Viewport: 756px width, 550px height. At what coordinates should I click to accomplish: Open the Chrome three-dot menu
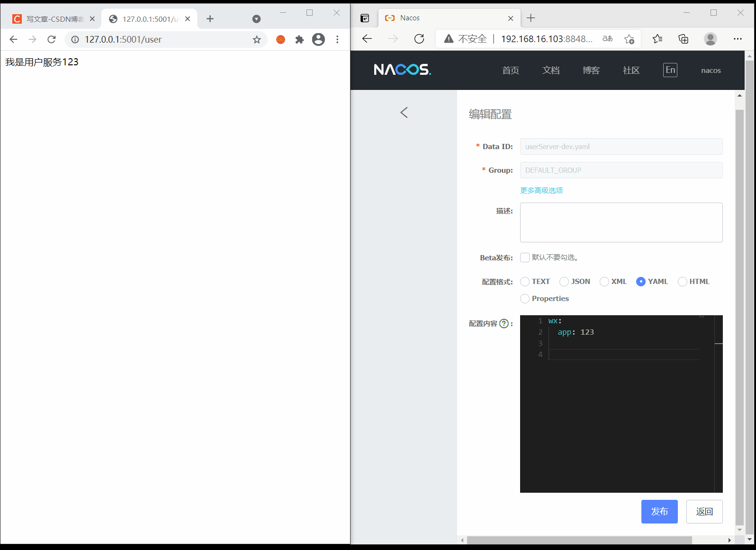[337, 39]
